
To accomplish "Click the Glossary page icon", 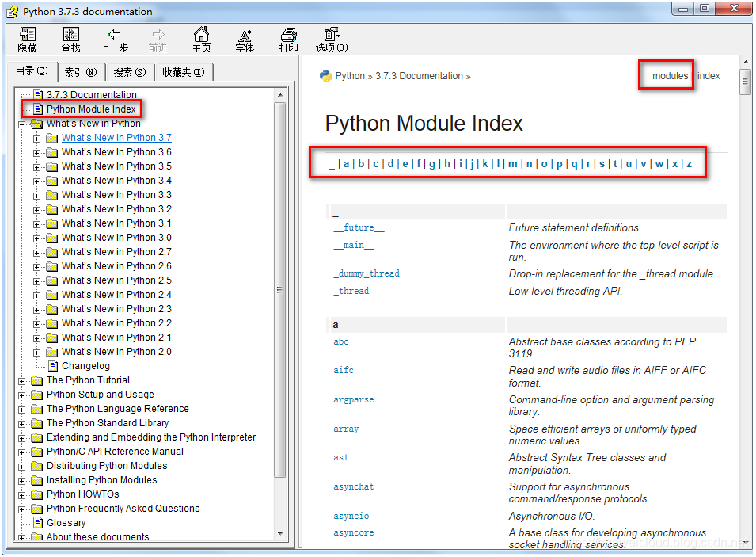I will [x=38, y=523].
